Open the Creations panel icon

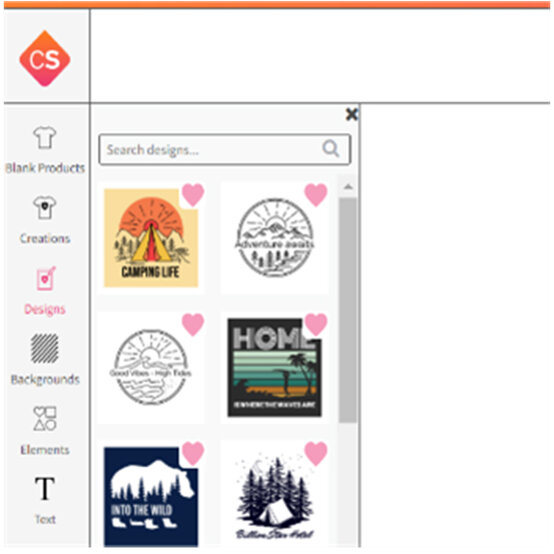click(x=45, y=208)
